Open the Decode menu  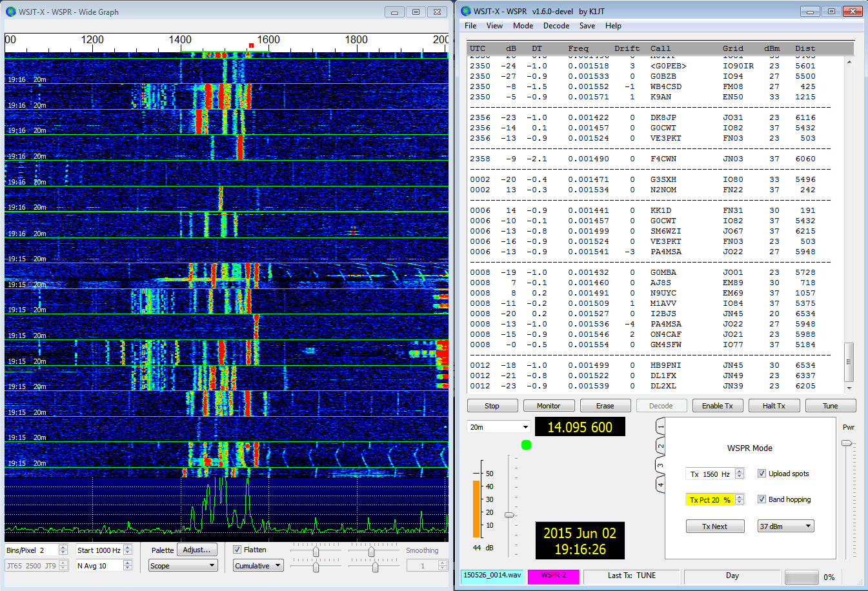point(556,26)
